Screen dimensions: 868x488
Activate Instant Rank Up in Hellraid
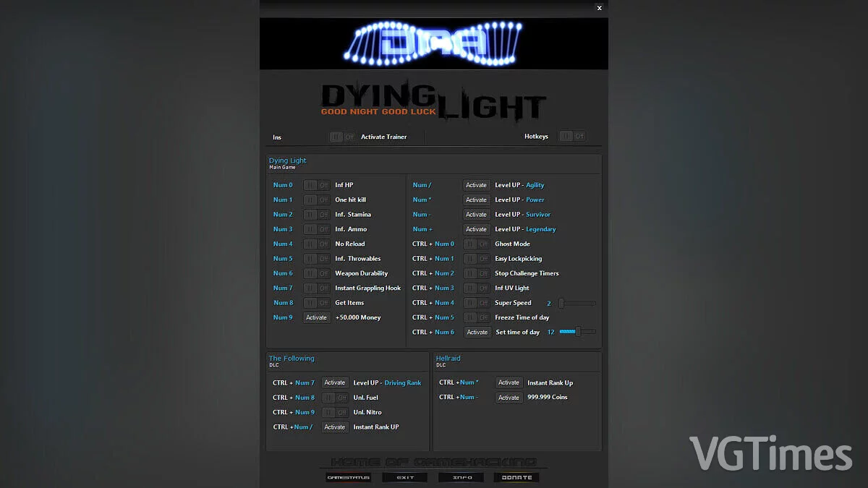509,382
